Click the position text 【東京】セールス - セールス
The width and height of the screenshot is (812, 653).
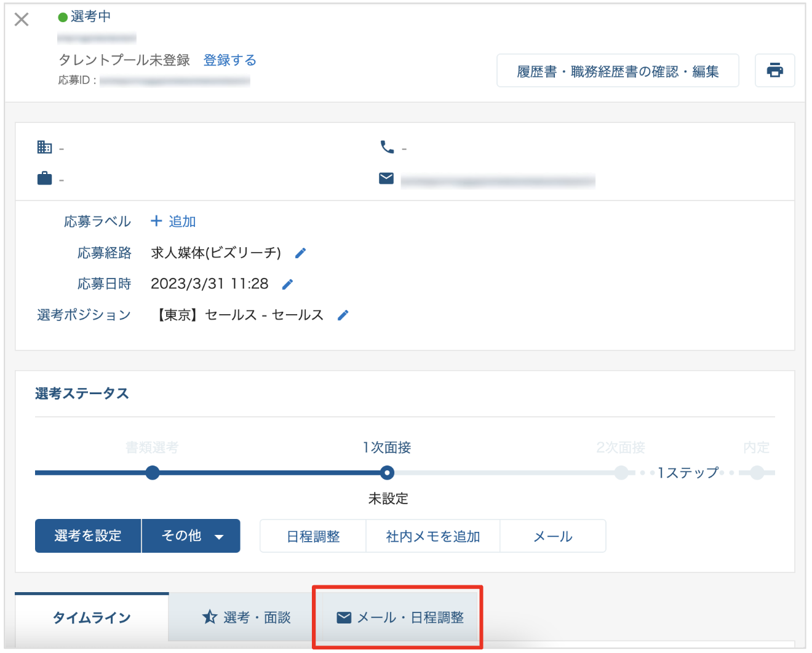[239, 315]
